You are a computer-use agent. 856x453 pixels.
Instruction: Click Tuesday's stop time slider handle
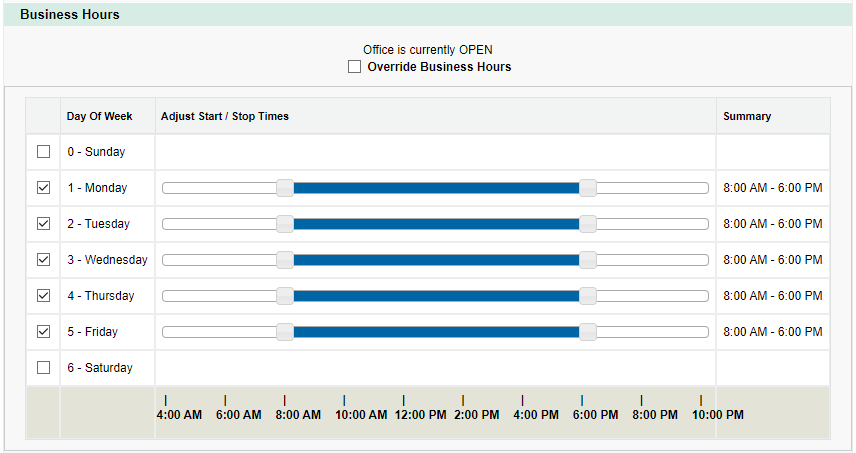click(588, 224)
